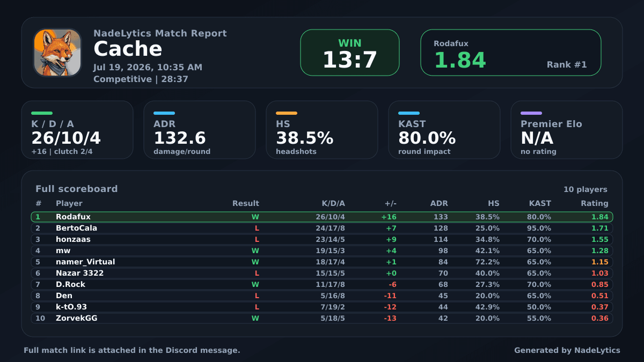Click the -13 plus/minus cell

[390, 319]
